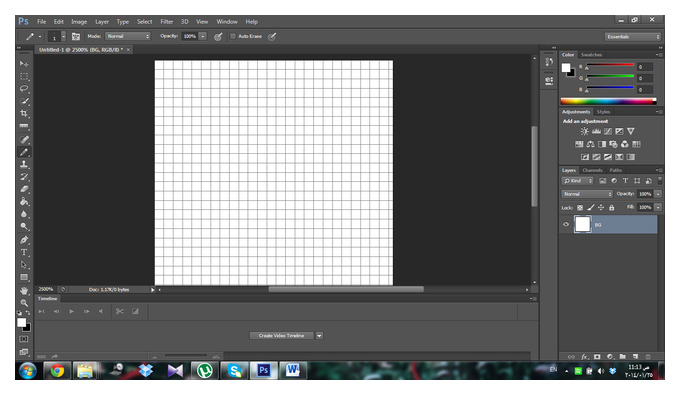Switch to the Channels tab
Image resolution: width=680 pixels, height=395 pixels.
(592, 170)
